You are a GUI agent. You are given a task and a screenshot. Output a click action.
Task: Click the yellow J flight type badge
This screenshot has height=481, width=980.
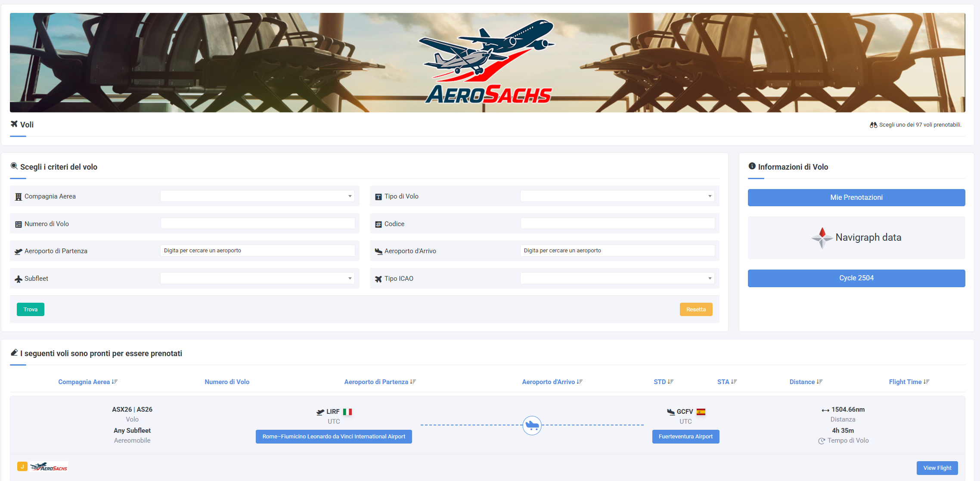click(x=22, y=467)
